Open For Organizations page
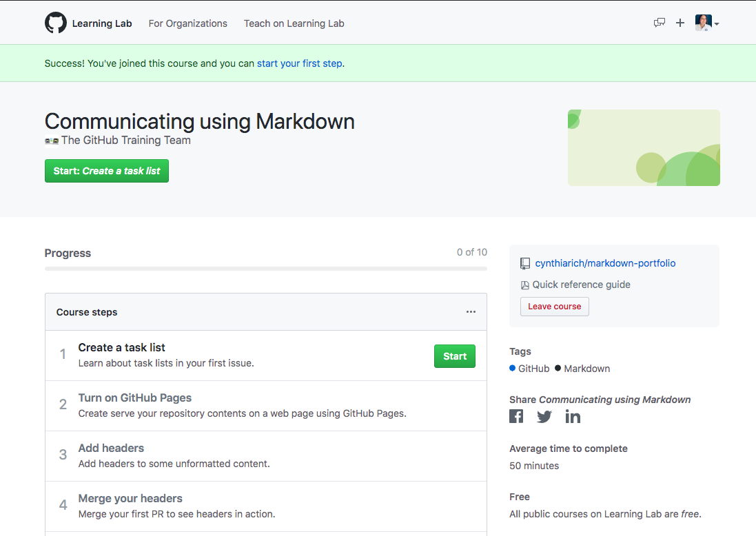This screenshot has width=756, height=536. (187, 23)
